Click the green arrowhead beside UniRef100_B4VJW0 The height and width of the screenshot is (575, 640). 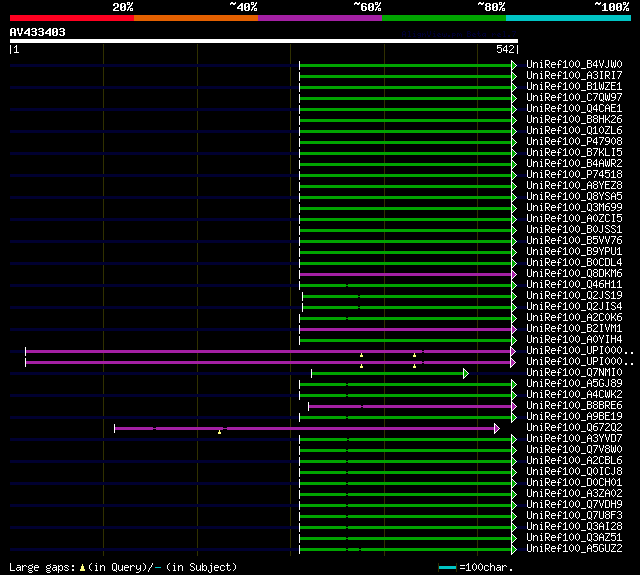click(514, 65)
